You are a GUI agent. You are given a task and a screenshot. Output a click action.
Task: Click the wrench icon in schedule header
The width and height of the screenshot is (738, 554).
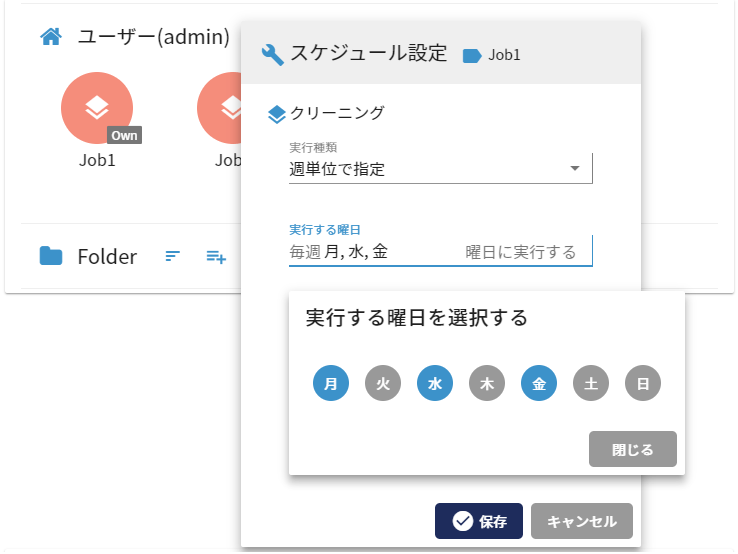(272, 55)
